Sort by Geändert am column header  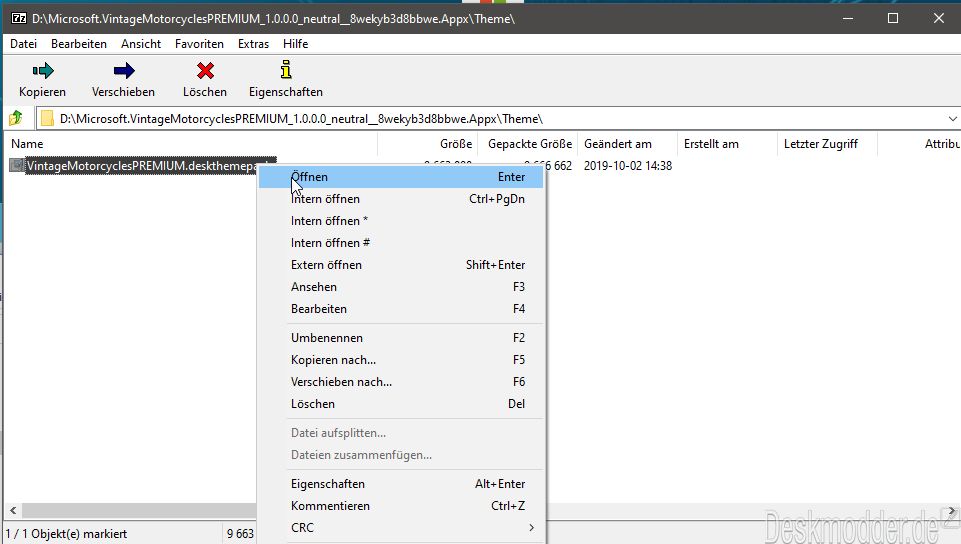(628, 144)
